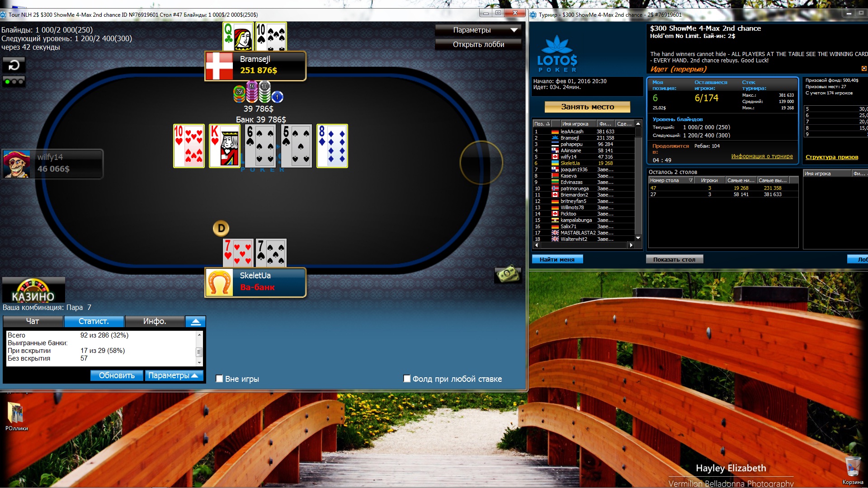Sort player list by Поз. column
Image resolution: width=868 pixels, height=488 pixels.
(542, 124)
